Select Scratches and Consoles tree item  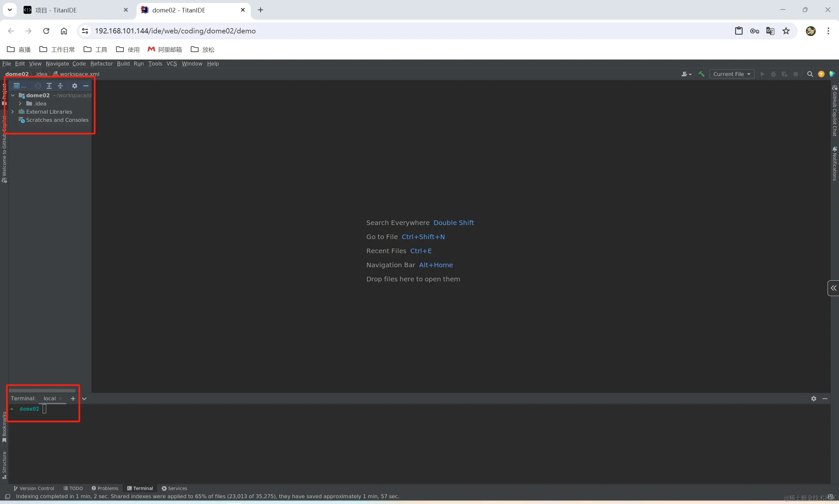click(57, 120)
